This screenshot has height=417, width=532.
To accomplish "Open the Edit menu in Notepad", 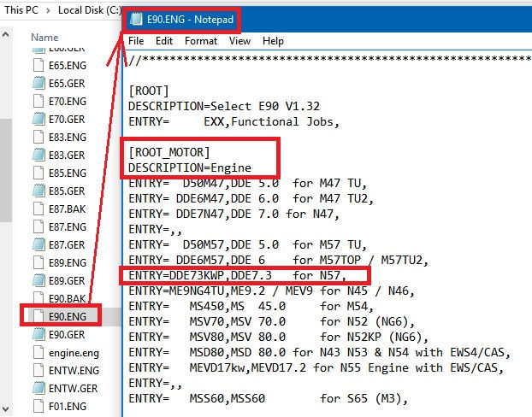I will [x=164, y=41].
